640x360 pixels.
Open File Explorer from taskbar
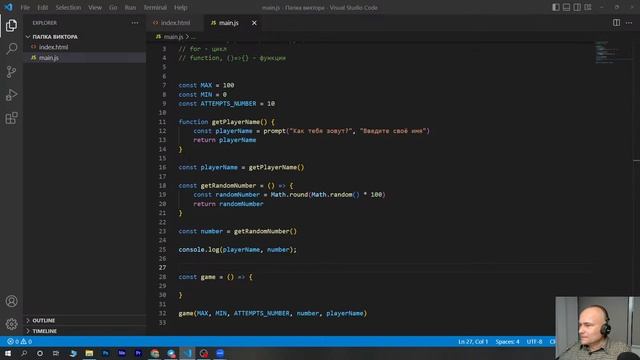[x=89, y=353]
